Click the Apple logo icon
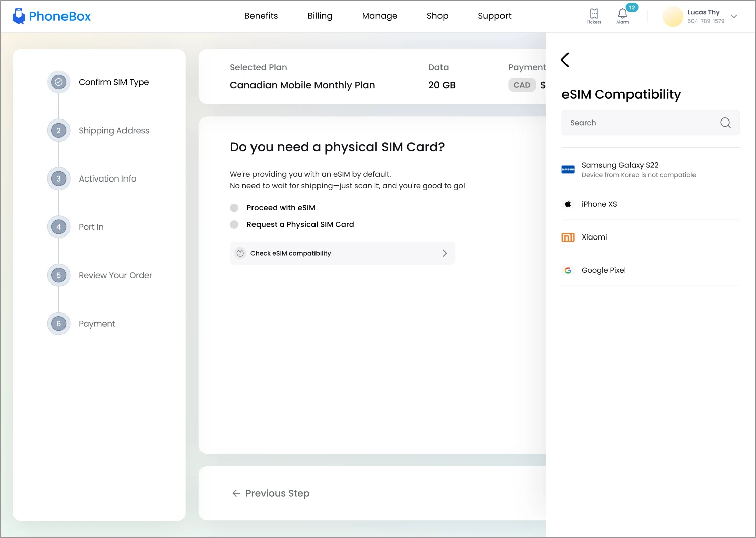This screenshot has height=538, width=756. pos(568,204)
